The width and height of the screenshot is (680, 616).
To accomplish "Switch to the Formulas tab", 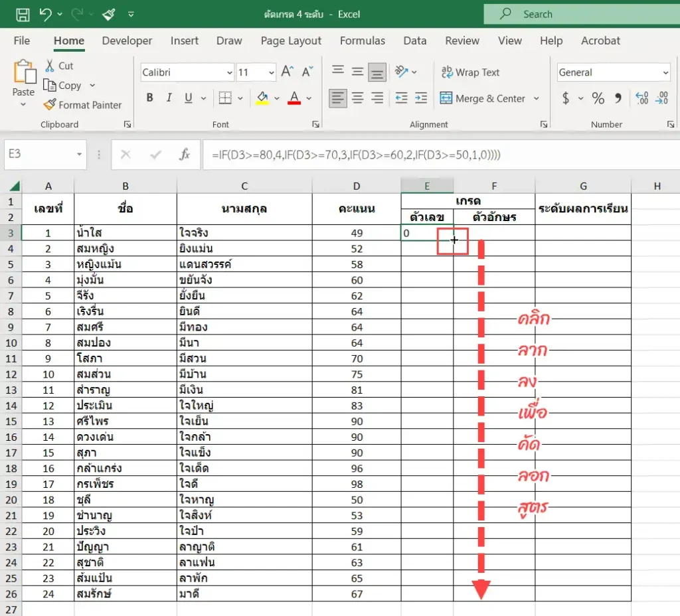I will 362,40.
